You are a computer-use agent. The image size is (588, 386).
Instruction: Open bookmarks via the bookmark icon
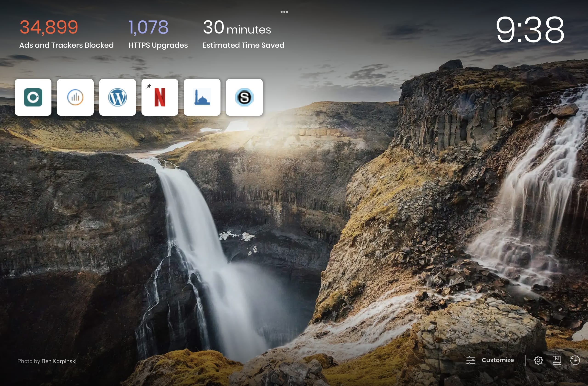(557, 360)
